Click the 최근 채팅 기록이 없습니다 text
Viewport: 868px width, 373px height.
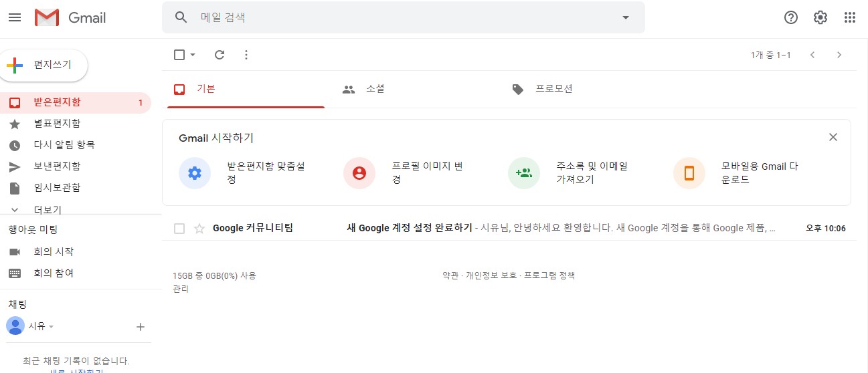[x=76, y=360]
